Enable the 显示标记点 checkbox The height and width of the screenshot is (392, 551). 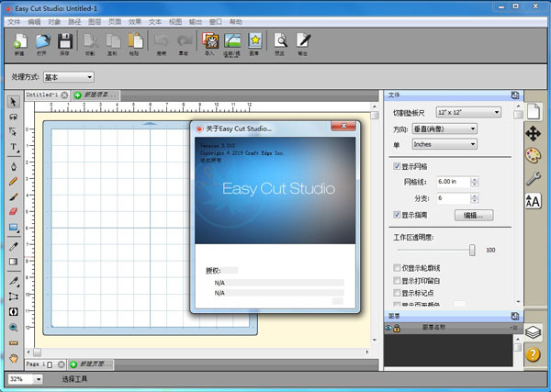coord(397,293)
